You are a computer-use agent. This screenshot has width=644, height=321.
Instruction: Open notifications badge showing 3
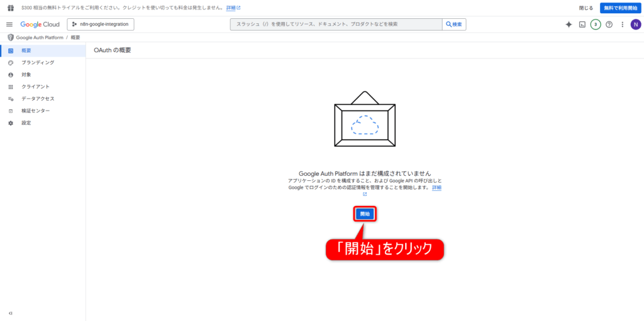[596, 24]
